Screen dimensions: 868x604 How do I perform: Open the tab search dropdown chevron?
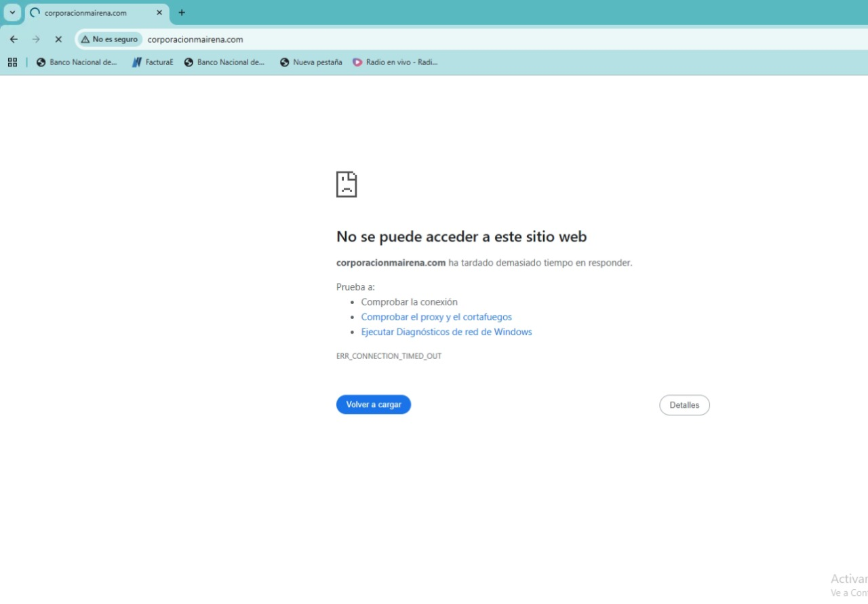pos(12,12)
